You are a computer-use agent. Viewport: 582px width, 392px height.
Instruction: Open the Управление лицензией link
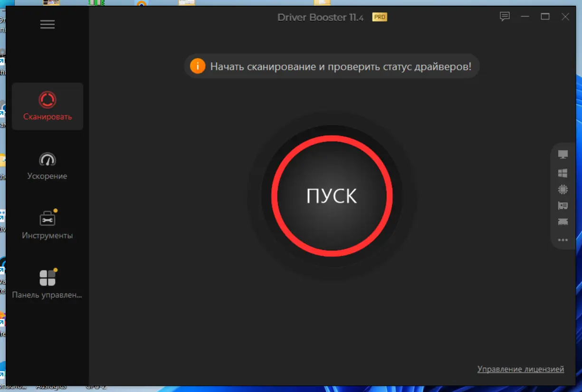(520, 369)
